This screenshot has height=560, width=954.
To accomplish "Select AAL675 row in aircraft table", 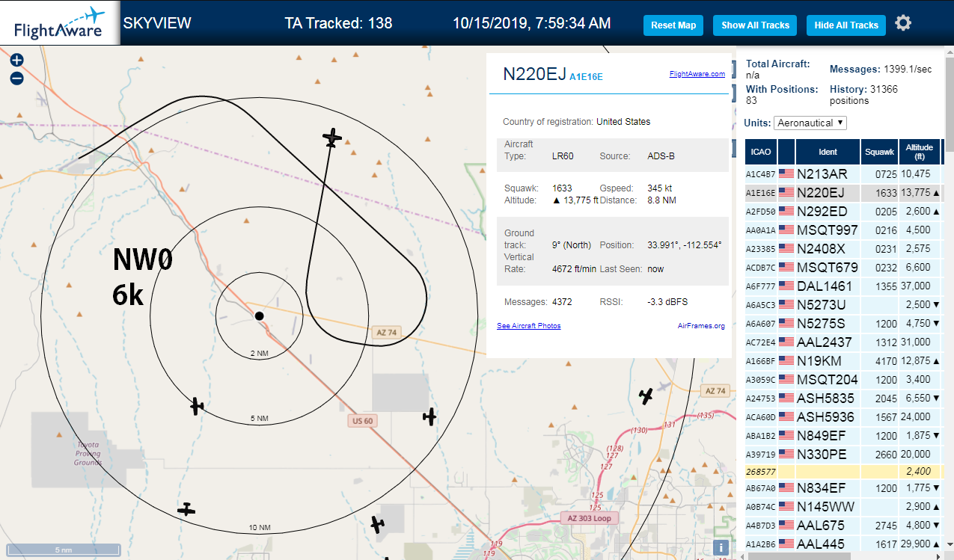I will click(843, 526).
